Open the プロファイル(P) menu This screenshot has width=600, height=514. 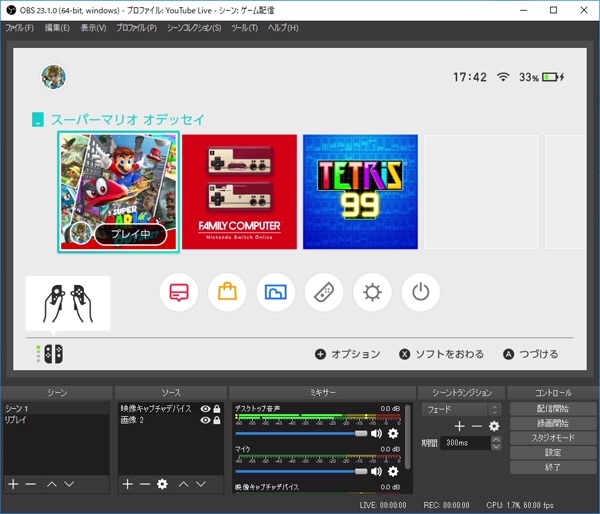click(137, 28)
